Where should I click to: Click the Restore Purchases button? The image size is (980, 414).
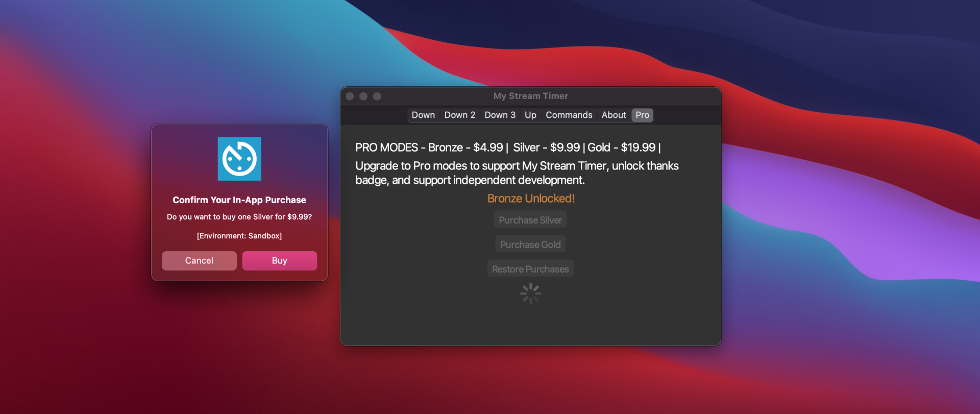[530, 269]
